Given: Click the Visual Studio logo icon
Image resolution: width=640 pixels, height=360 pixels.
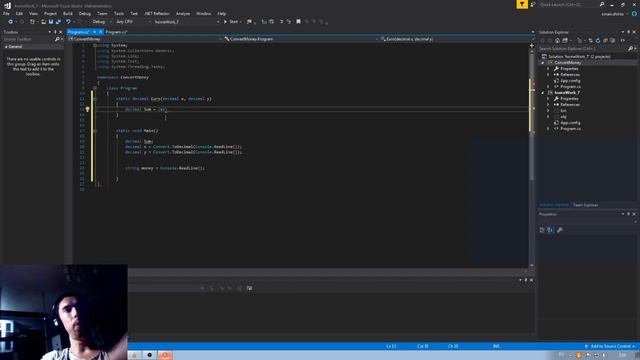Looking at the screenshot, I should [x=7, y=5].
